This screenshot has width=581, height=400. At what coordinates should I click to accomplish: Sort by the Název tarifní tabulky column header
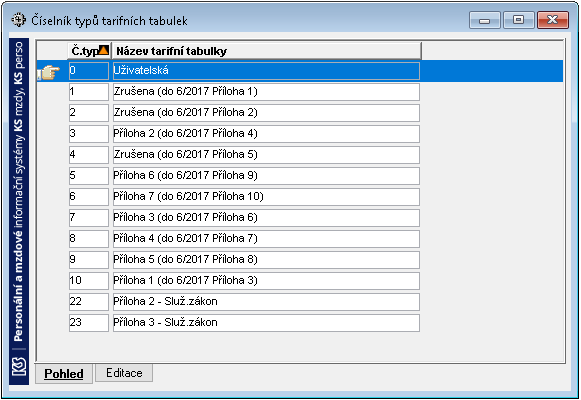coord(266,51)
